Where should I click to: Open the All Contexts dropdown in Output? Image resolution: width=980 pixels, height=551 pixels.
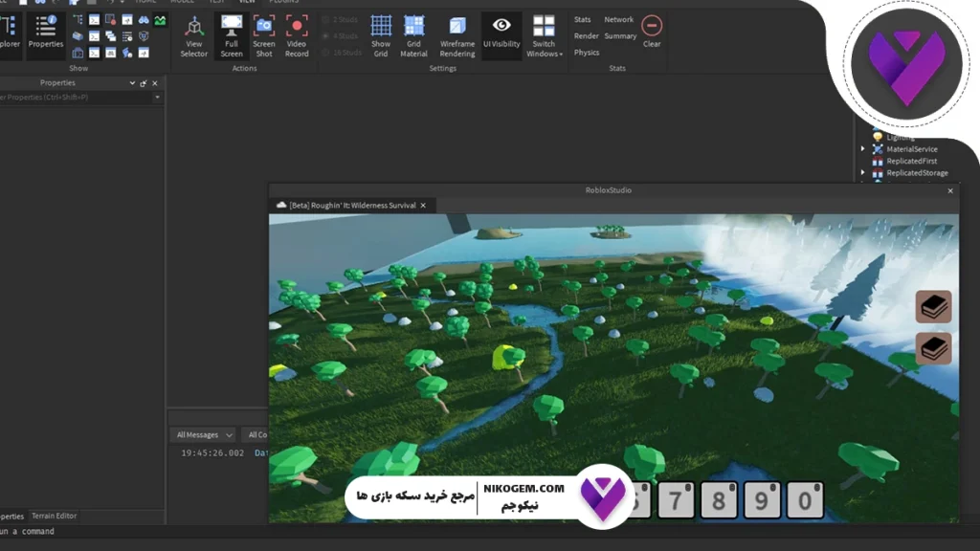pyautogui.click(x=256, y=435)
